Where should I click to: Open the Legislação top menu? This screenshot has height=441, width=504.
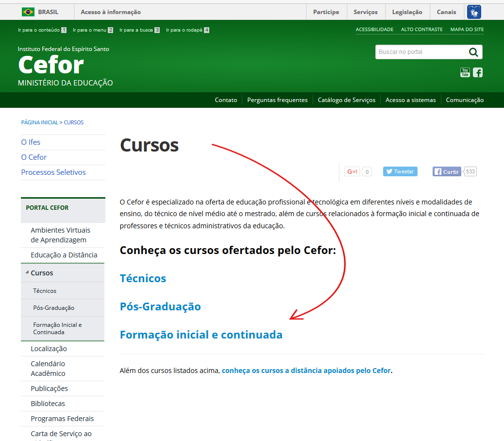click(x=407, y=12)
